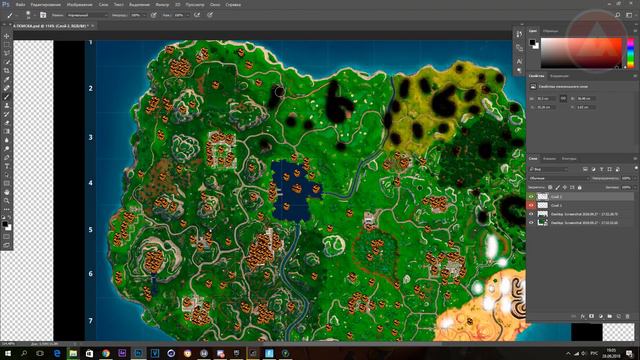Select the Dodge tool
The height and width of the screenshot is (360, 640).
point(7,149)
